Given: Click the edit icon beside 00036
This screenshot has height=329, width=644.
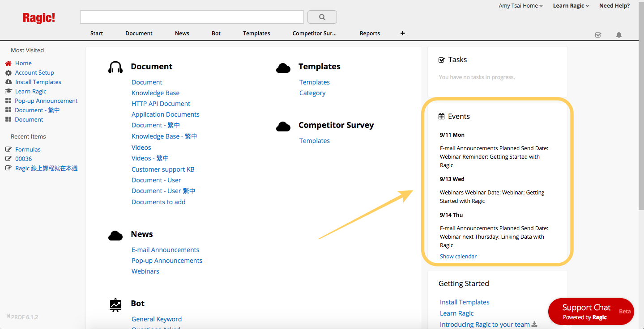Looking at the screenshot, I should click(x=8, y=159).
